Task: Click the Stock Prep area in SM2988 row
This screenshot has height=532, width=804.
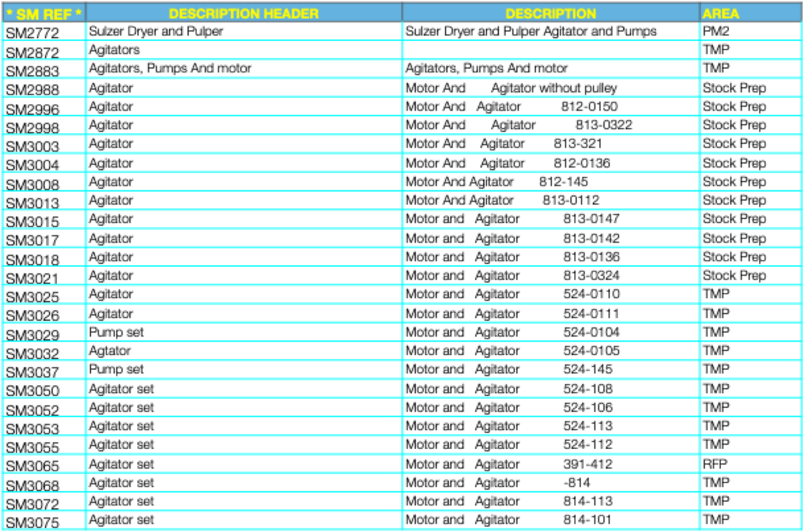Action: pos(750,88)
